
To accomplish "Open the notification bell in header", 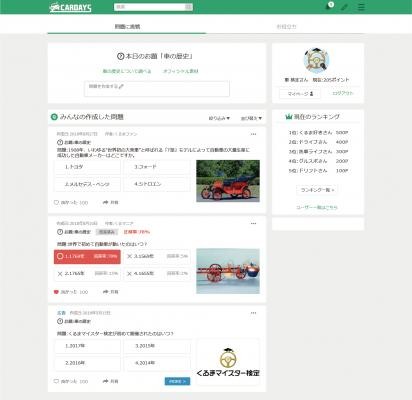I will pos(328,6).
